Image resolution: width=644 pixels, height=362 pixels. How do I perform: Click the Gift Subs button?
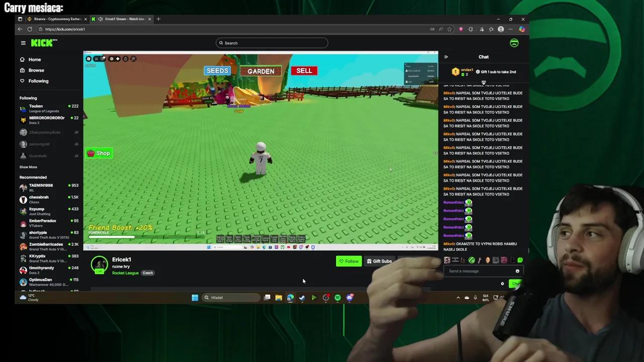coord(379,261)
